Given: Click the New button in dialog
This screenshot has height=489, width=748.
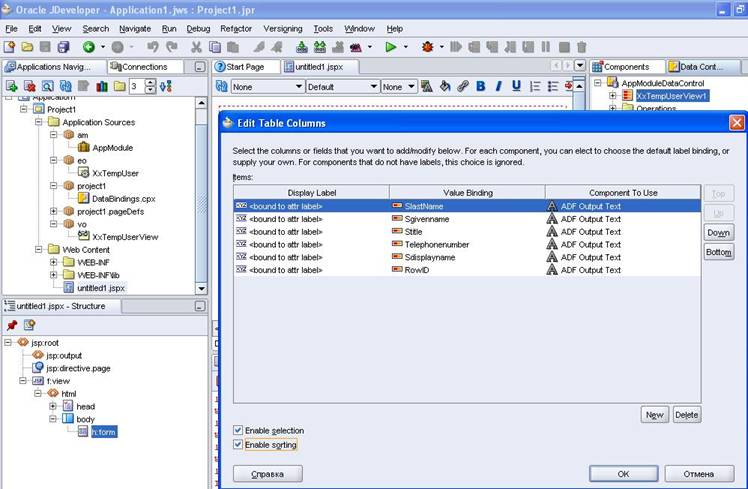Looking at the screenshot, I should click(654, 415).
